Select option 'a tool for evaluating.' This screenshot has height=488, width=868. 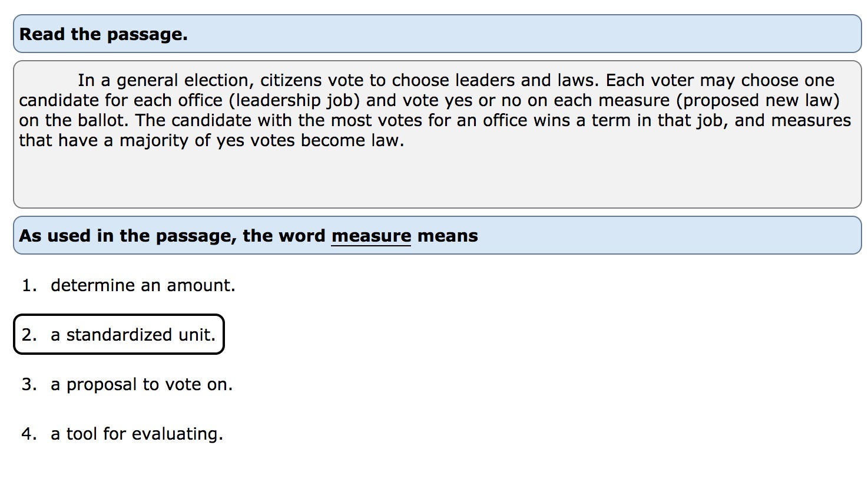137,434
